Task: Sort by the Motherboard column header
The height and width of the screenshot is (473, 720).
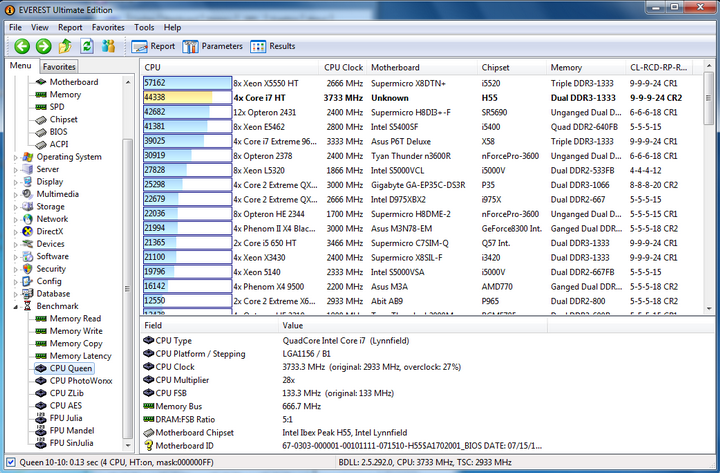Action: 422,68
